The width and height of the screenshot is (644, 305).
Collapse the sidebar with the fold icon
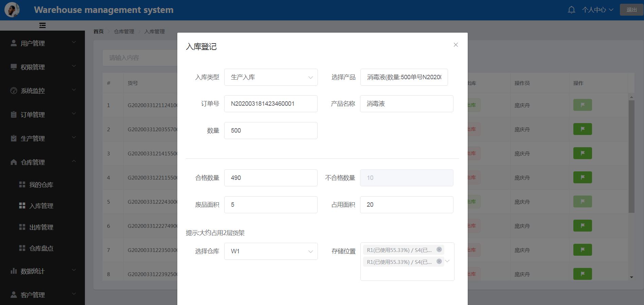[42, 26]
